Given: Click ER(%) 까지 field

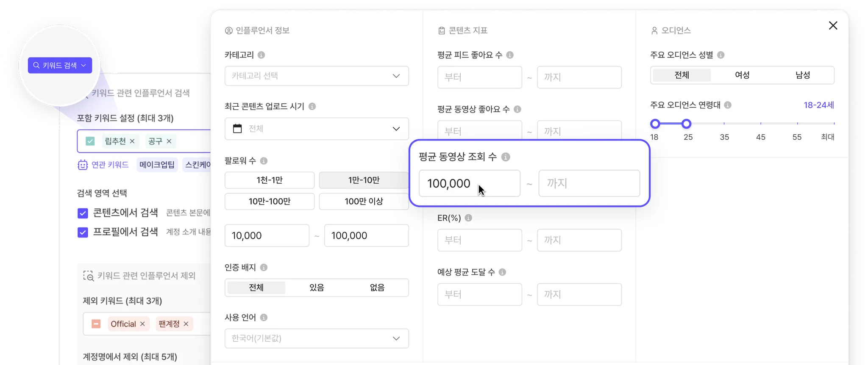Looking at the screenshot, I should tap(579, 240).
